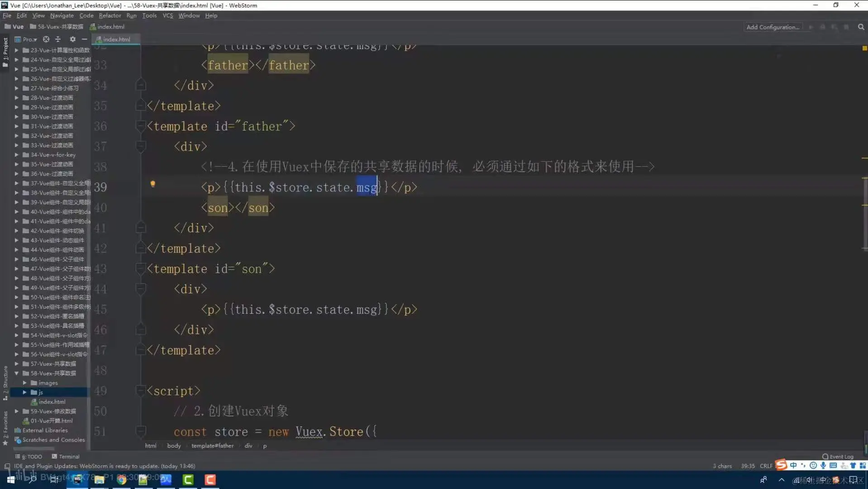This screenshot has height=489, width=868.
Task: Open the Terminal tool window
Action: coord(69,456)
